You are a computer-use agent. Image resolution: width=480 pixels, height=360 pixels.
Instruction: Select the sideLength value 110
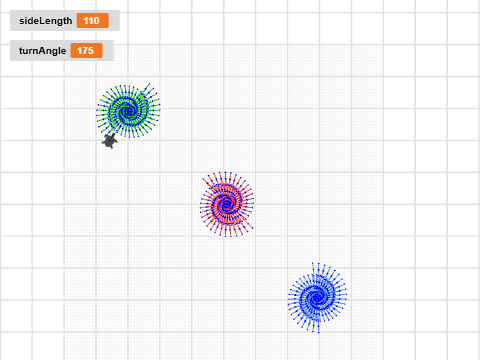pos(93,21)
